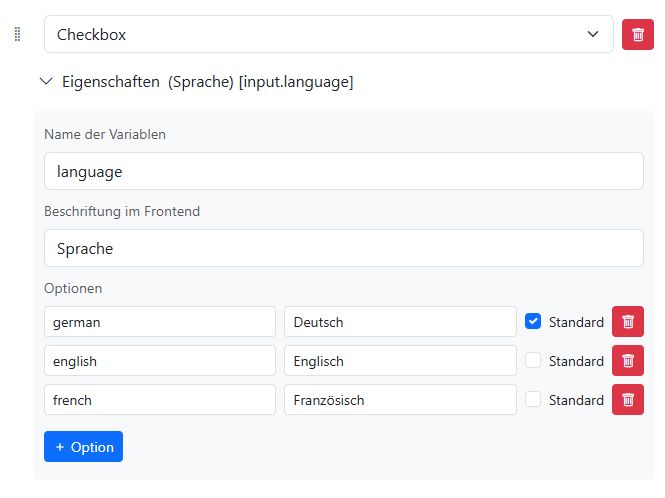Click the german option value field
The width and height of the screenshot is (665, 498).
pos(160,322)
